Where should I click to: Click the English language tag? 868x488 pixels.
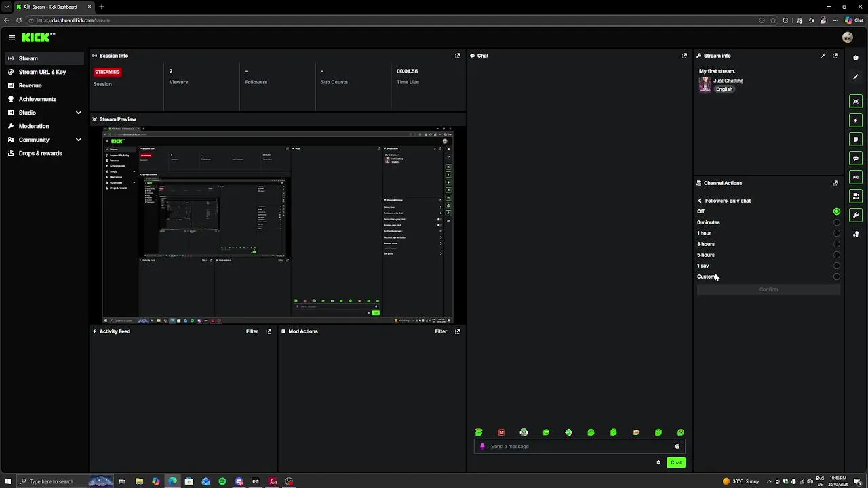click(724, 89)
